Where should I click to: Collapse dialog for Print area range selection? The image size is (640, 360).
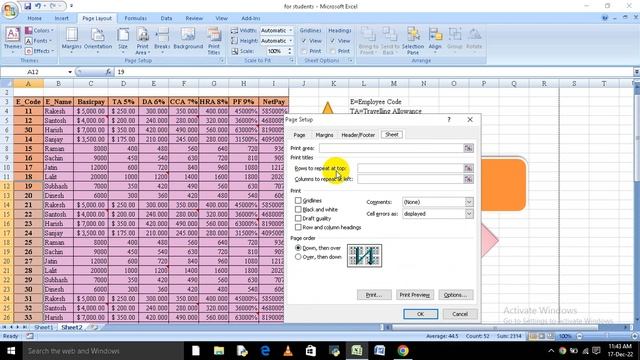(x=469, y=148)
